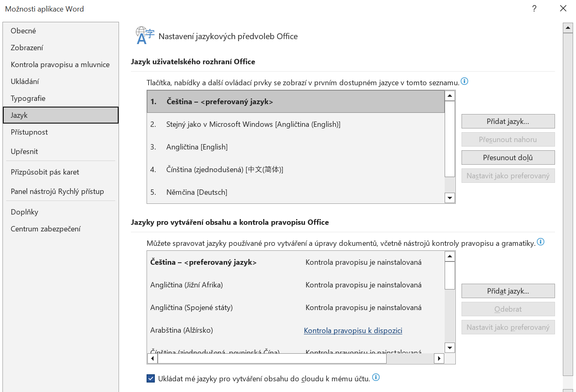Viewport: 576px width, 392px height.
Task: Click info icon beside the UI language description
Action: (x=464, y=82)
